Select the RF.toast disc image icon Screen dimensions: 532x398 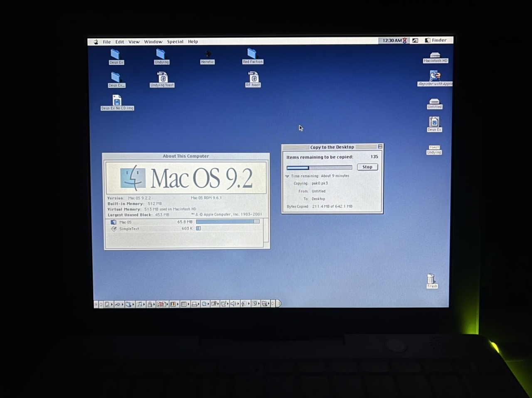point(253,78)
